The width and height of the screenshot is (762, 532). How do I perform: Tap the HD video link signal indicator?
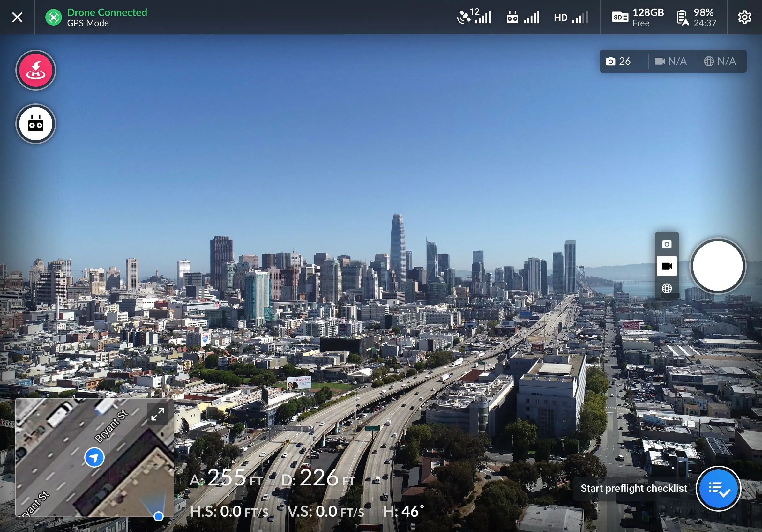pyautogui.click(x=571, y=17)
